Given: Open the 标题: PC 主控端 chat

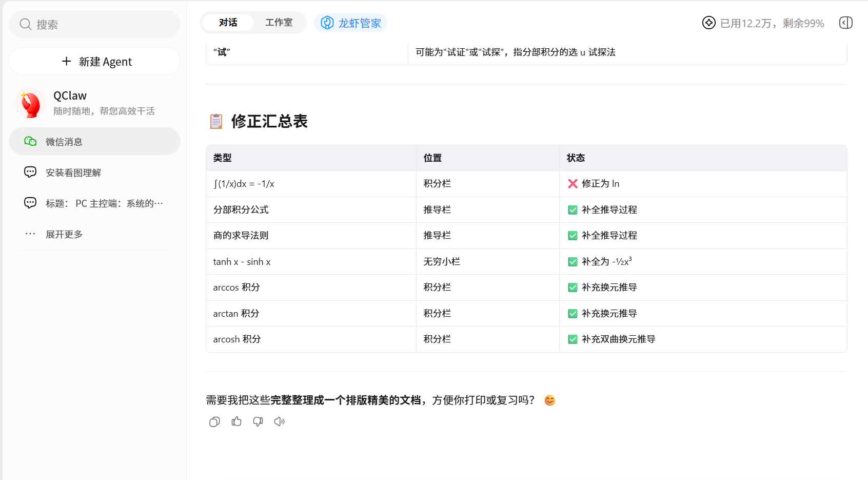Looking at the screenshot, I should 95,203.
